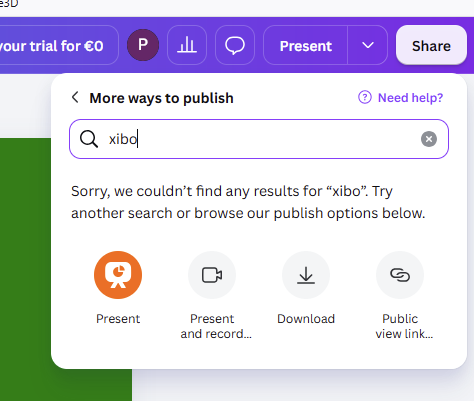Screen dimensions: 474x401
Task: Go back with the left chevron arrow
Action: (x=76, y=98)
